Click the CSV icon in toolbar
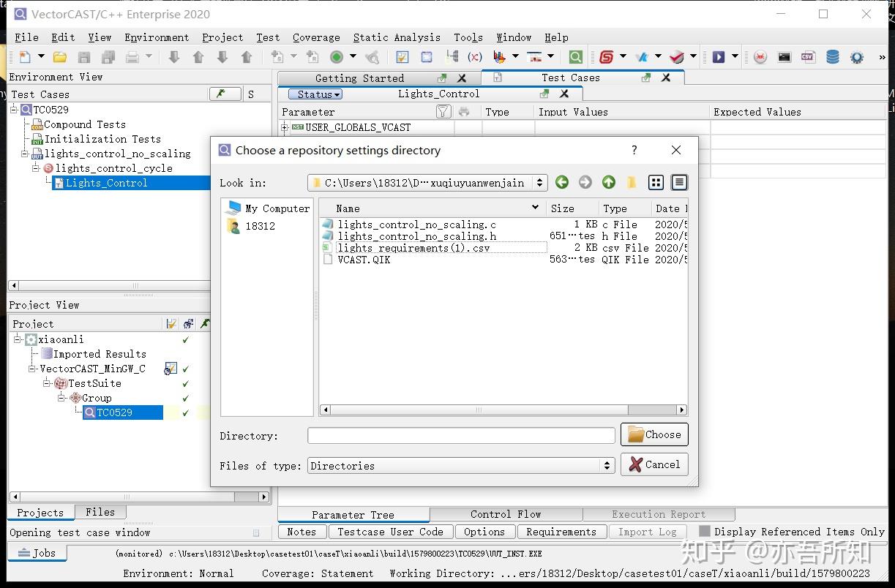This screenshot has height=588, width=895. 807,57
